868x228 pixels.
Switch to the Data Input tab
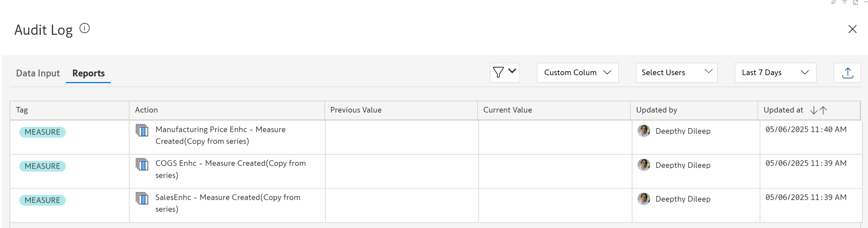[38, 73]
